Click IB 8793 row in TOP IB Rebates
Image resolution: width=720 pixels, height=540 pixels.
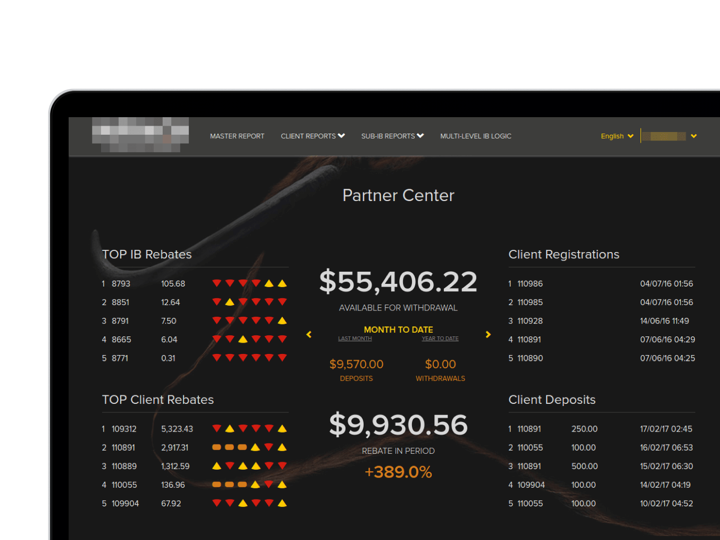(x=194, y=284)
